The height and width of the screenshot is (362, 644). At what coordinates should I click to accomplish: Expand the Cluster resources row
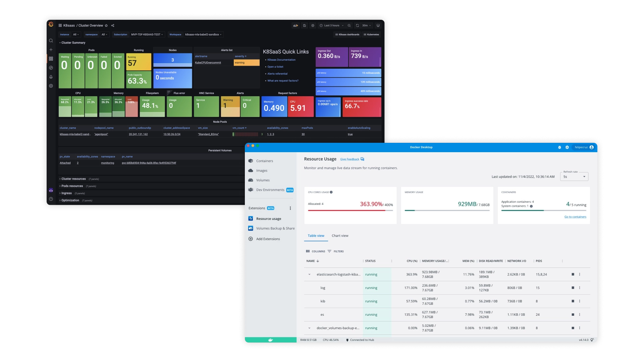point(73,179)
